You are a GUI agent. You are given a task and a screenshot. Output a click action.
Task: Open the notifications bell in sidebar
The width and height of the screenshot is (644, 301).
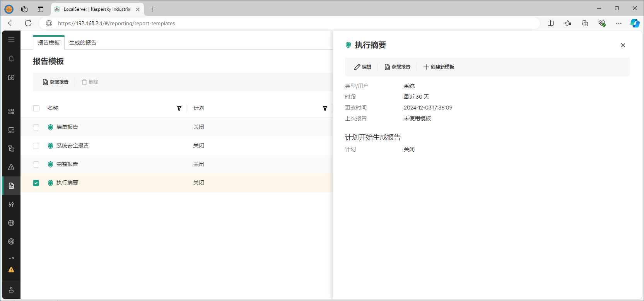click(11, 58)
